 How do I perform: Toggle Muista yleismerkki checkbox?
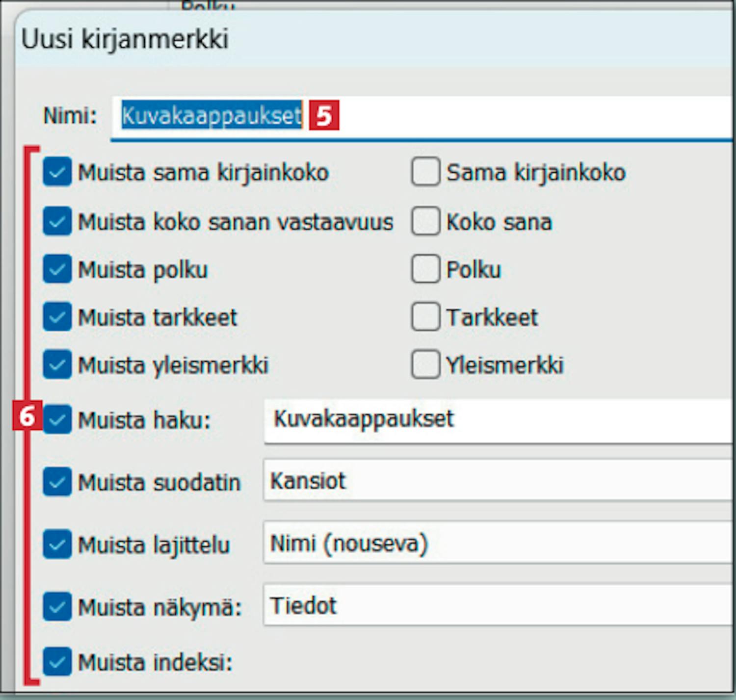point(57,365)
